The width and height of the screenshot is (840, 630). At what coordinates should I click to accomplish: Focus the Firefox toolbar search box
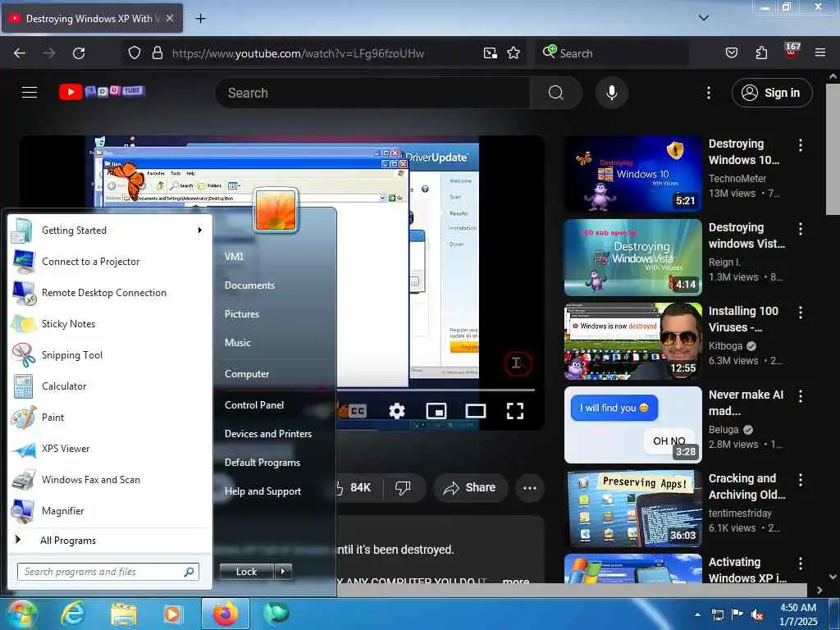click(x=612, y=53)
